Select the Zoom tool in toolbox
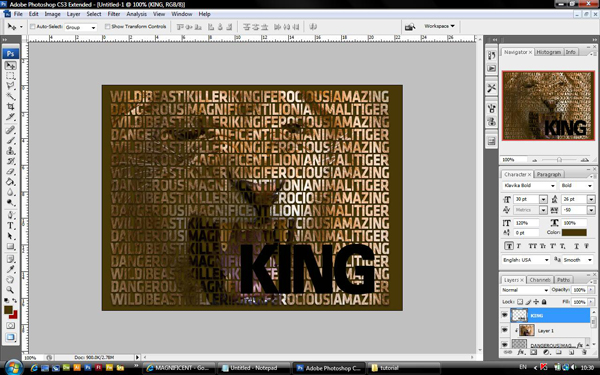The image size is (600, 375). coord(10,290)
